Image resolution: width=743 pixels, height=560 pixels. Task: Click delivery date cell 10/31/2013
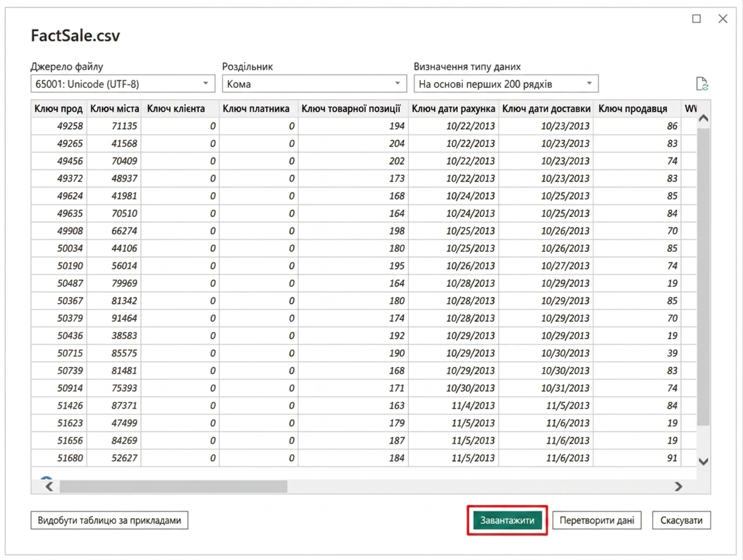[x=546, y=389]
